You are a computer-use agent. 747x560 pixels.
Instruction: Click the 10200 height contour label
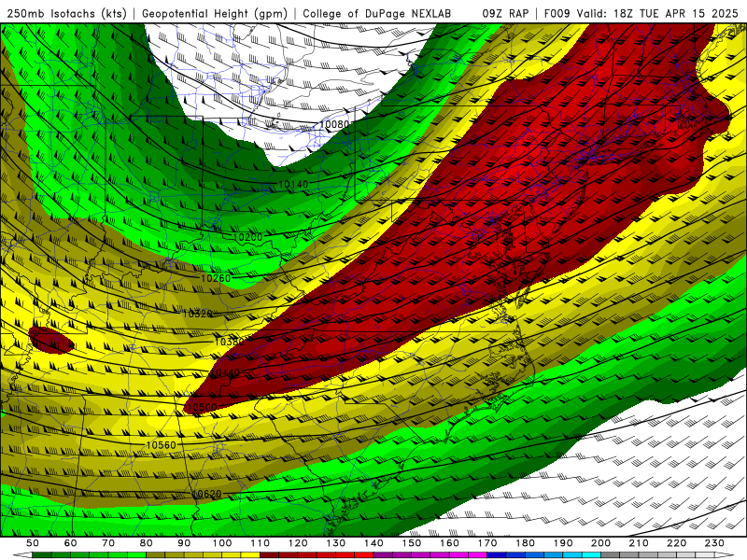pos(247,237)
